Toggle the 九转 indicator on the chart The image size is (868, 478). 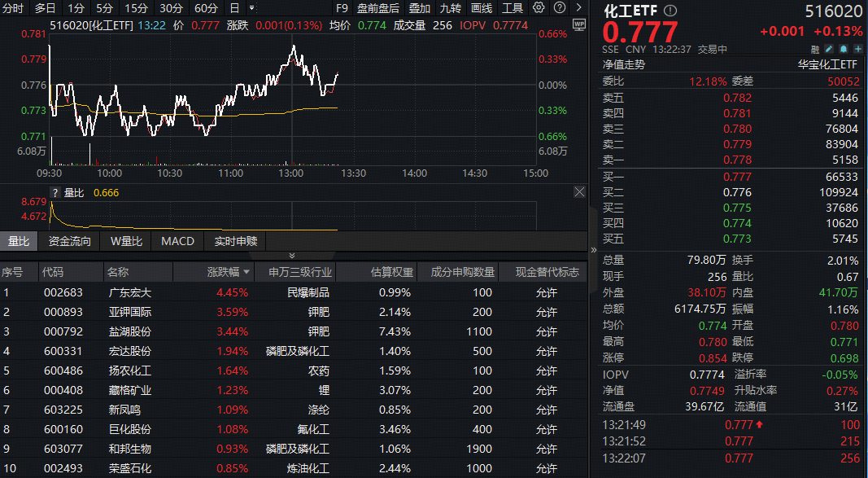pyautogui.click(x=450, y=8)
